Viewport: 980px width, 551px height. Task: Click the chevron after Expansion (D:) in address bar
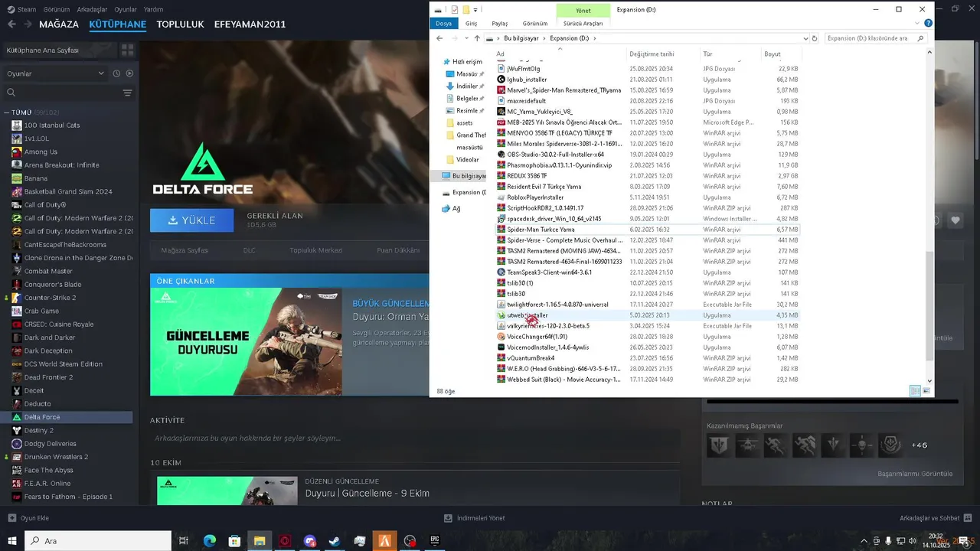tap(594, 38)
